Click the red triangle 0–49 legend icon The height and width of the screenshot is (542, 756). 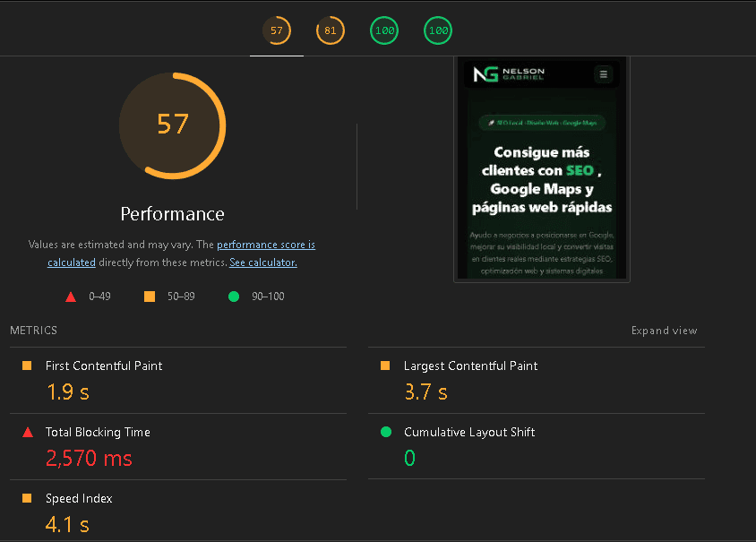point(71,297)
